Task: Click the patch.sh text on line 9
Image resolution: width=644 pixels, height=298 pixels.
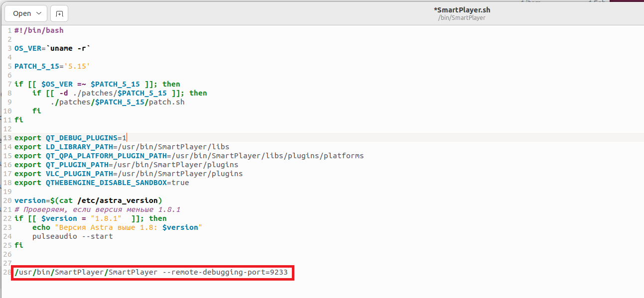Action: (167, 102)
